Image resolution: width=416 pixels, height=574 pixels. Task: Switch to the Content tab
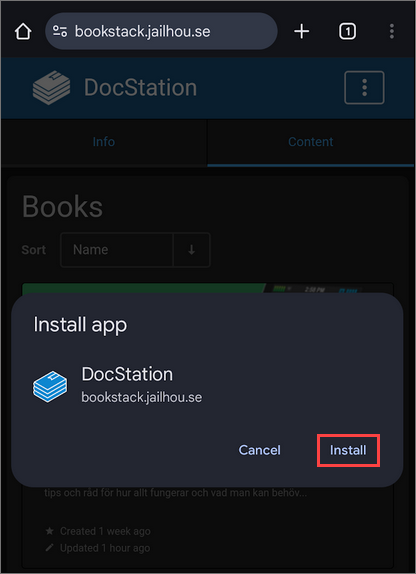tap(311, 142)
